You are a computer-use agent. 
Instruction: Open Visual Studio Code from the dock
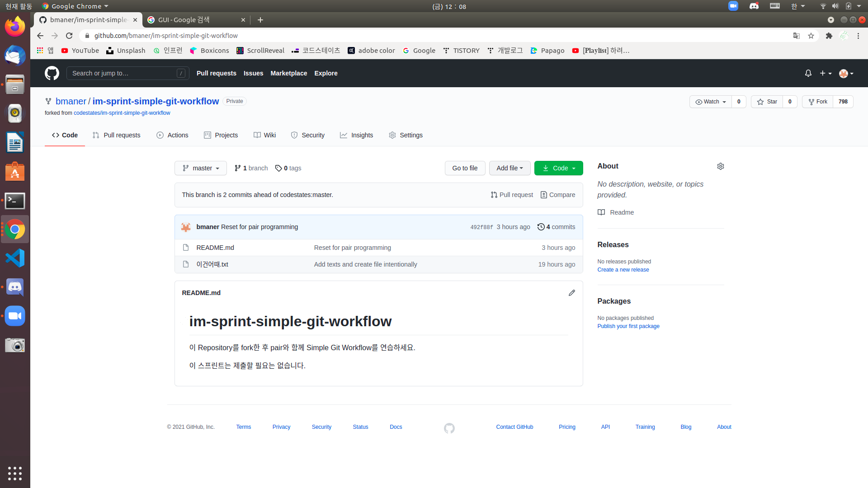(x=15, y=258)
